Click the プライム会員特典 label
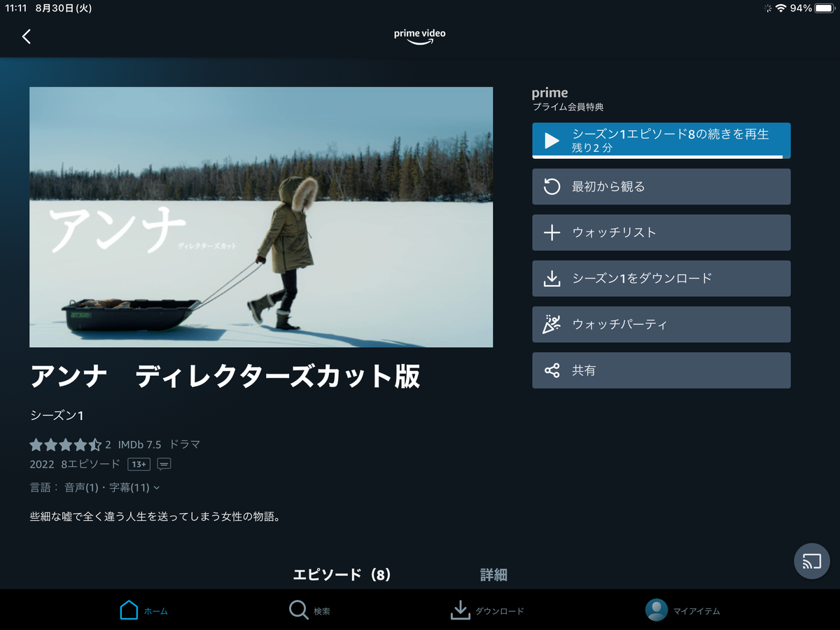Screen dimensions: 840x630 (x=568, y=107)
